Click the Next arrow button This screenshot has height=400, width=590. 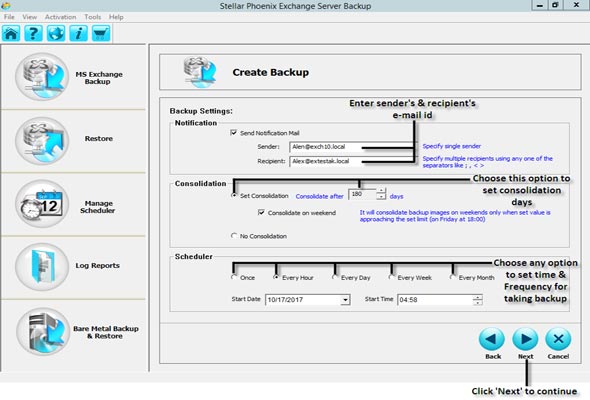tap(525, 339)
